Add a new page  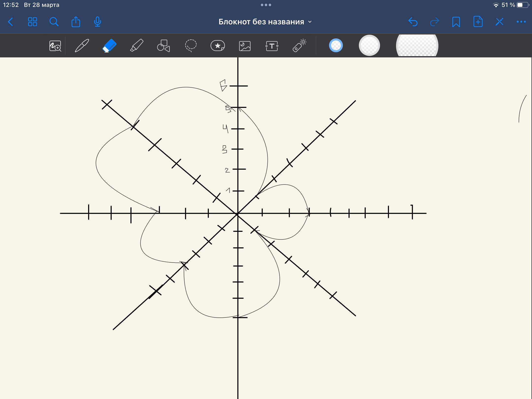pyautogui.click(x=478, y=22)
